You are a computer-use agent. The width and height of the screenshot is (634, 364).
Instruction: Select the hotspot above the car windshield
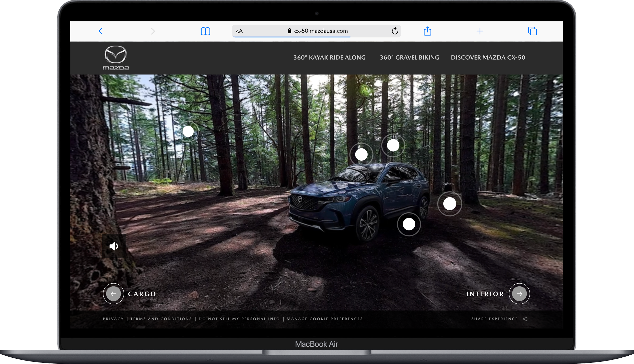tap(361, 154)
